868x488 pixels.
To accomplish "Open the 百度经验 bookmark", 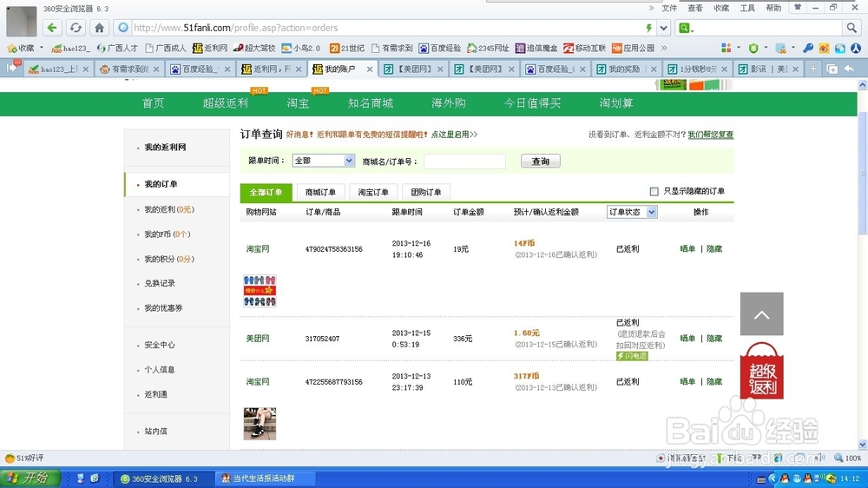I will pos(439,48).
